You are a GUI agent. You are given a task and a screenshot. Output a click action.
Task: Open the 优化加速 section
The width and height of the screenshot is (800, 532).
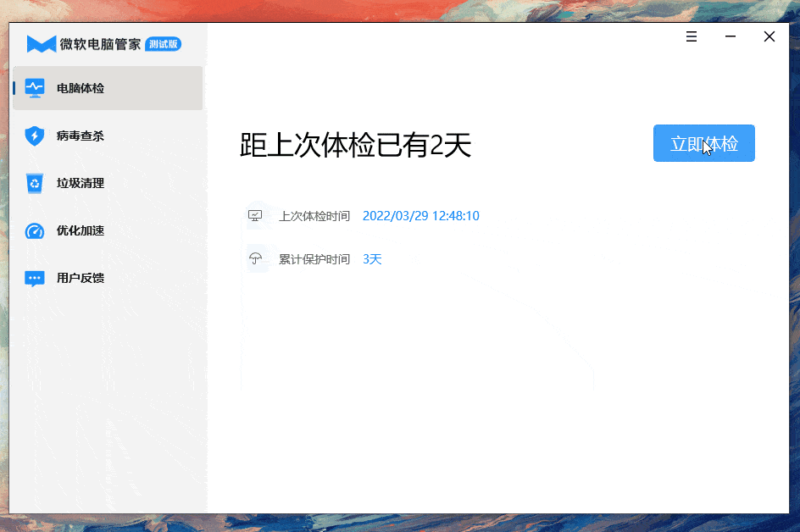(x=81, y=230)
